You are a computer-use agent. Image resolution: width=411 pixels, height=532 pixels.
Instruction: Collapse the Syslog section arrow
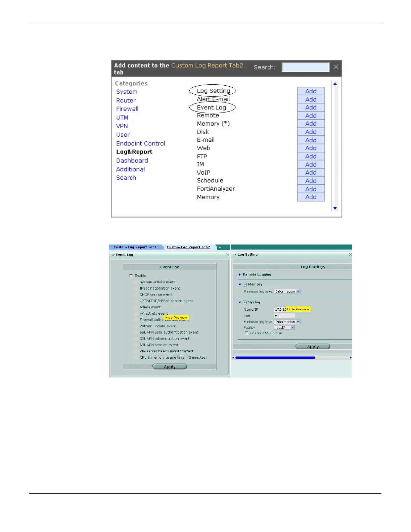[x=240, y=302]
